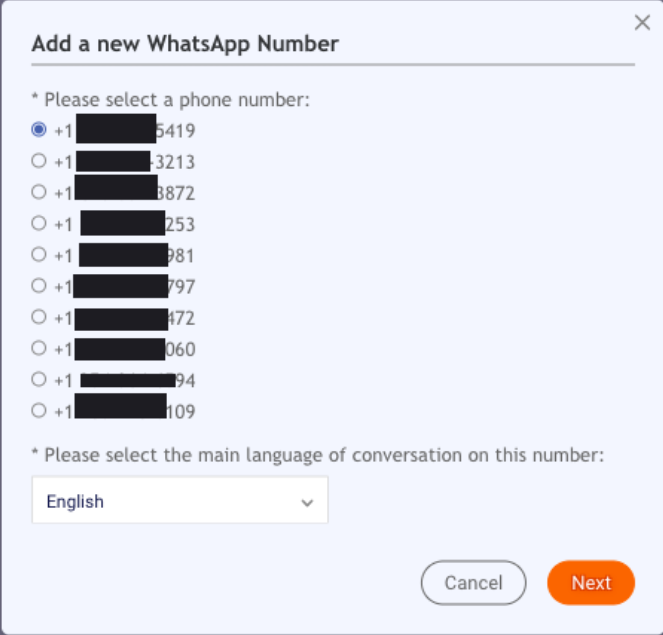
Task: Pick the phone number ending in 253
Action: [39, 223]
